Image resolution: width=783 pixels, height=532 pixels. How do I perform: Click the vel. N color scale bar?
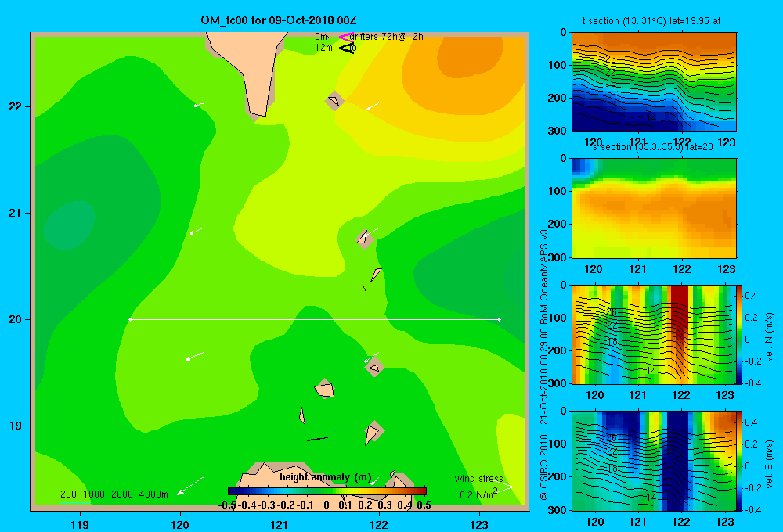(x=739, y=334)
